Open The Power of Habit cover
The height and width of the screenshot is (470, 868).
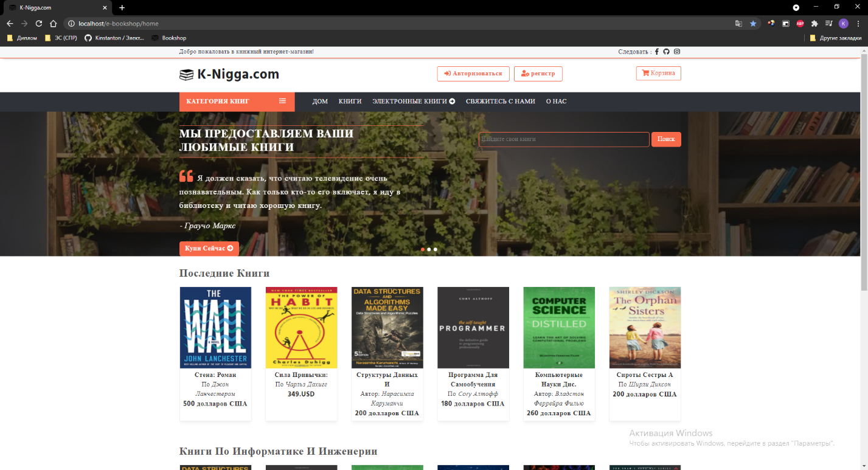coord(301,328)
